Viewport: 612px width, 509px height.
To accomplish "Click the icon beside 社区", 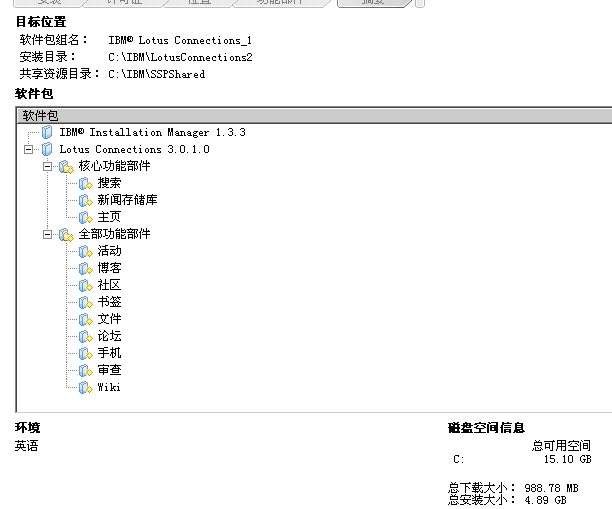I will [x=85, y=285].
